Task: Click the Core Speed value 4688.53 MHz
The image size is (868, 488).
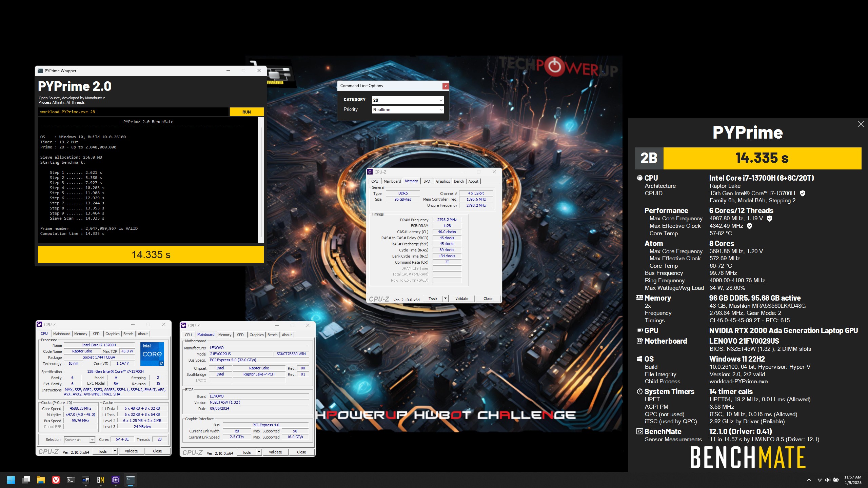Action: tap(80, 408)
